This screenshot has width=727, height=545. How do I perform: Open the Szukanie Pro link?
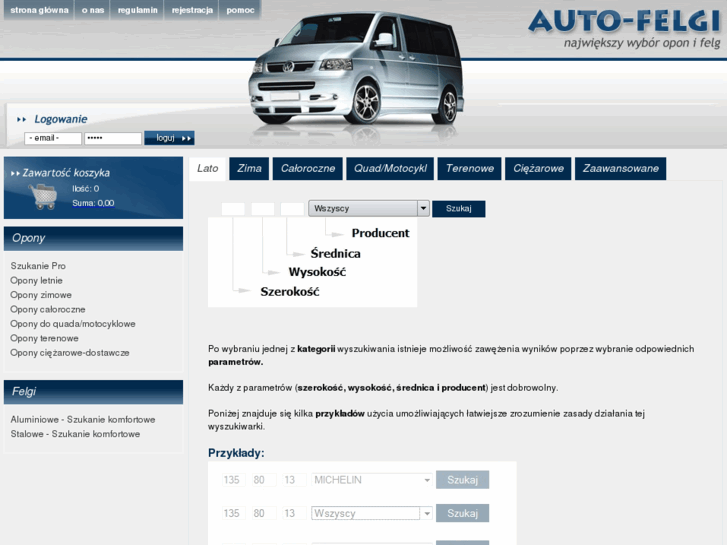tap(38, 266)
